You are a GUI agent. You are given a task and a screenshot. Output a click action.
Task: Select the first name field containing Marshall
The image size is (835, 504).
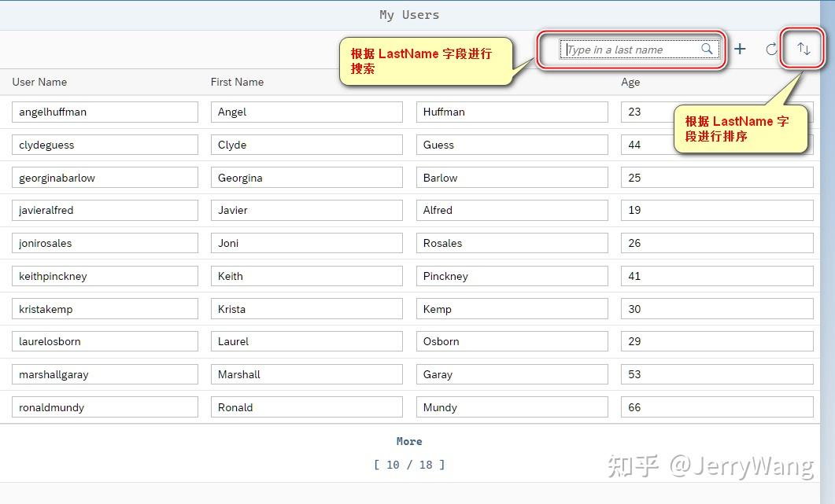[306, 374]
